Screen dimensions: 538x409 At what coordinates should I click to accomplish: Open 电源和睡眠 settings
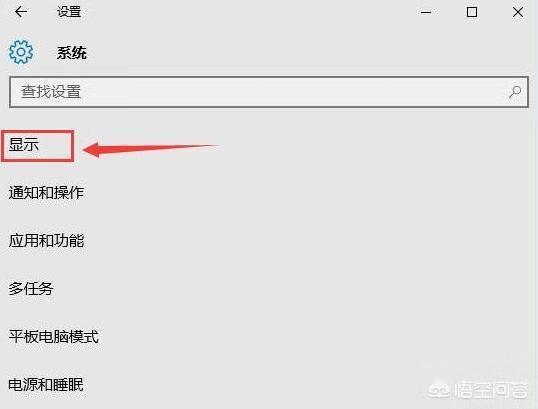click(46, 385)
